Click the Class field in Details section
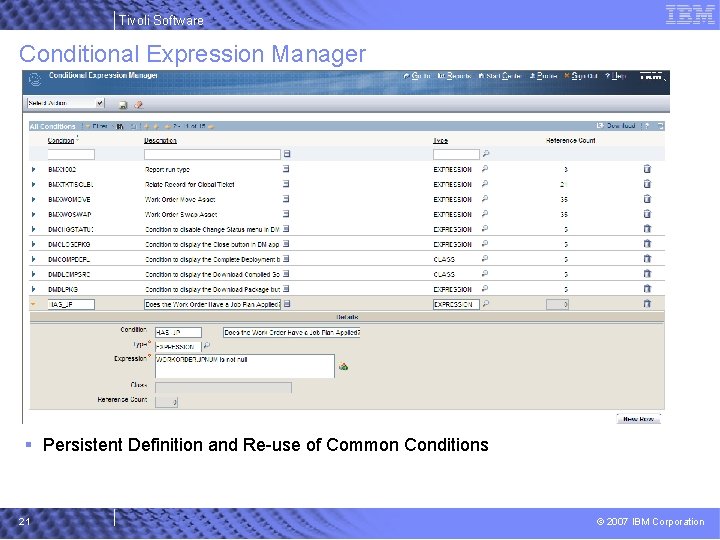The image size is (720, 540). tap(223, 388)
